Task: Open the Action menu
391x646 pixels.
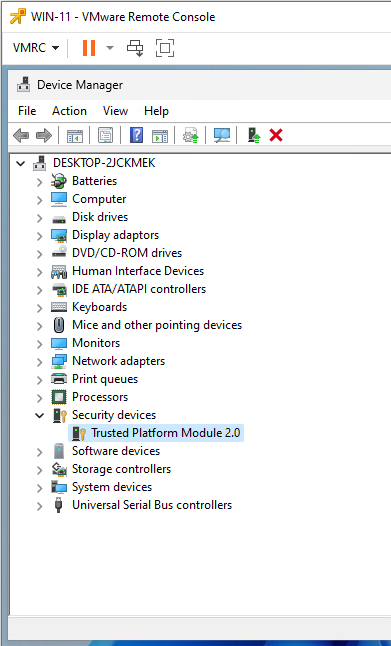Action: [x=69, y=111]
